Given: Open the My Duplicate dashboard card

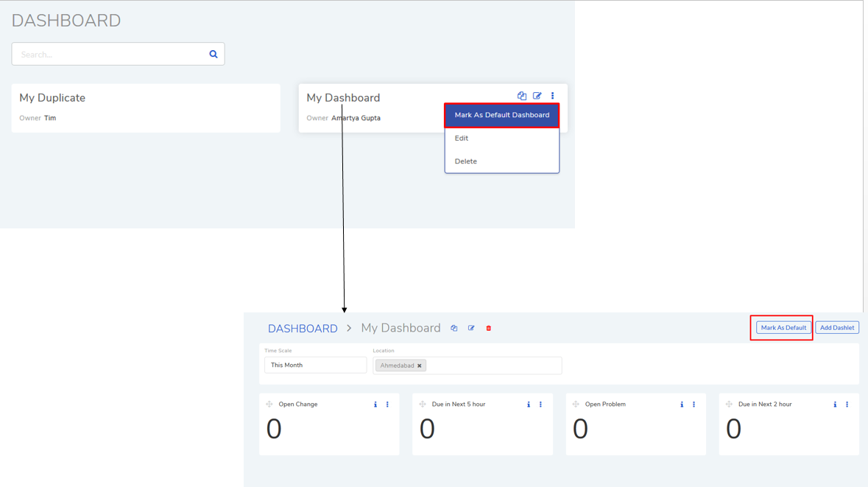Looking at the screenshot, I should click(146, 108).
